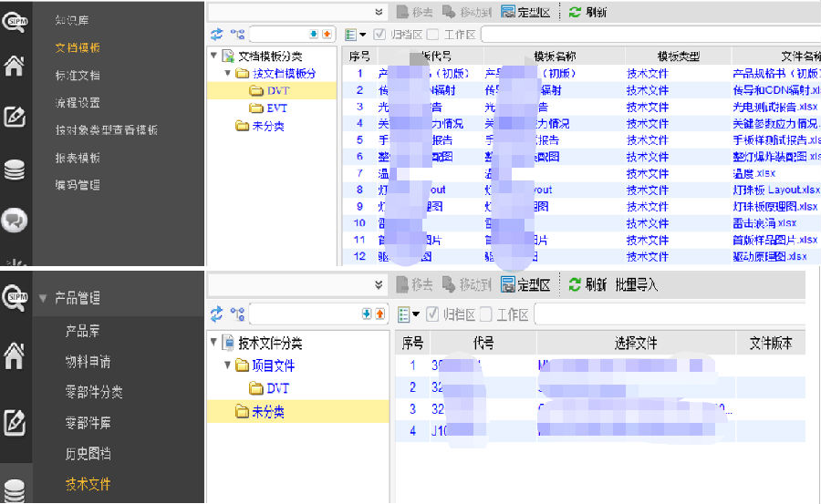Click the blue down arrow above 文档模板分类 tree
The image size is (821, 504).
pos(314,34)
